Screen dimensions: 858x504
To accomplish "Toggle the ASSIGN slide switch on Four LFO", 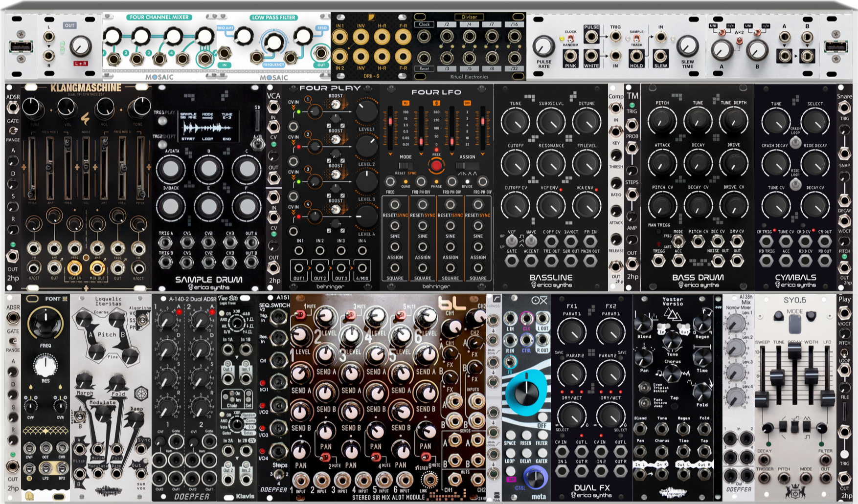I will (467, 166).
